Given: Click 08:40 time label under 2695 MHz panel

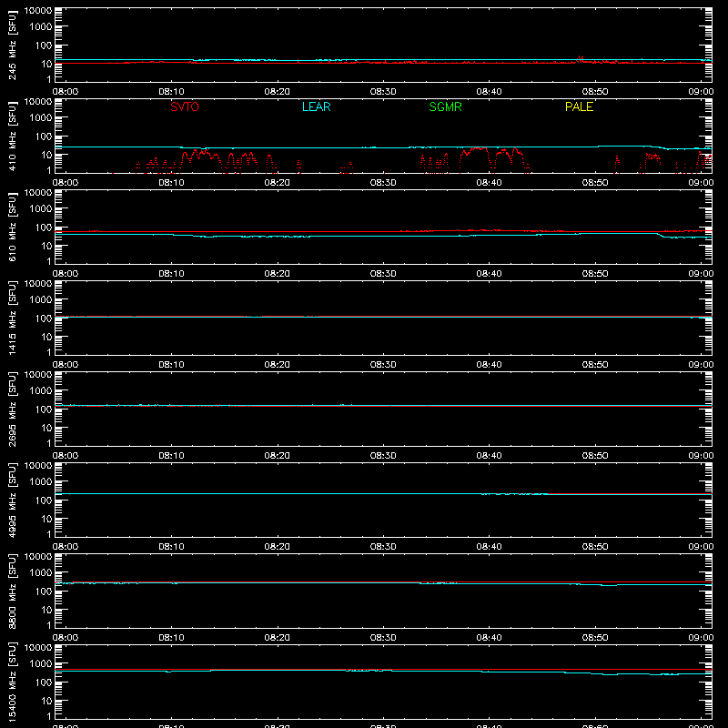Looking at the screenshot, I should pos(489,456).
